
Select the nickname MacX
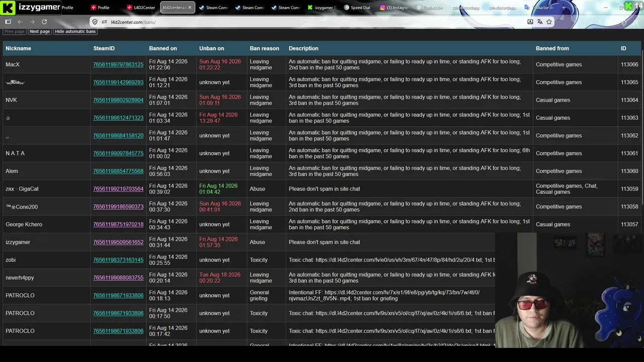[13, 65]
